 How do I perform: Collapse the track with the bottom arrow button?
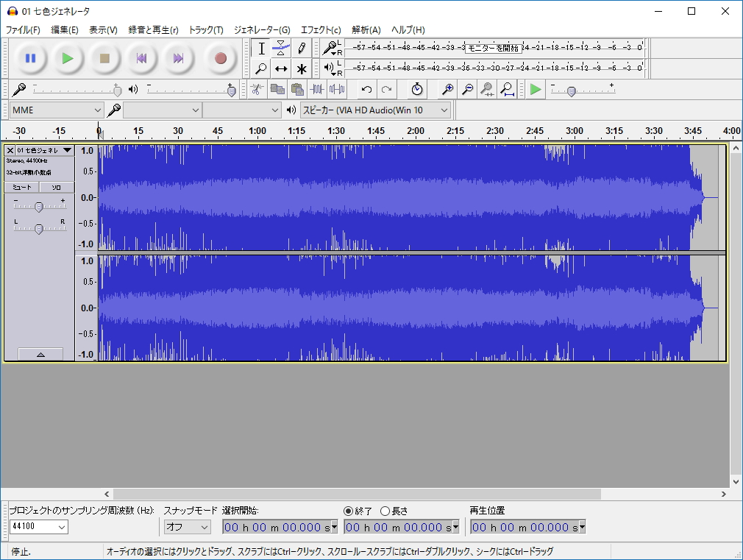[40, 354]
